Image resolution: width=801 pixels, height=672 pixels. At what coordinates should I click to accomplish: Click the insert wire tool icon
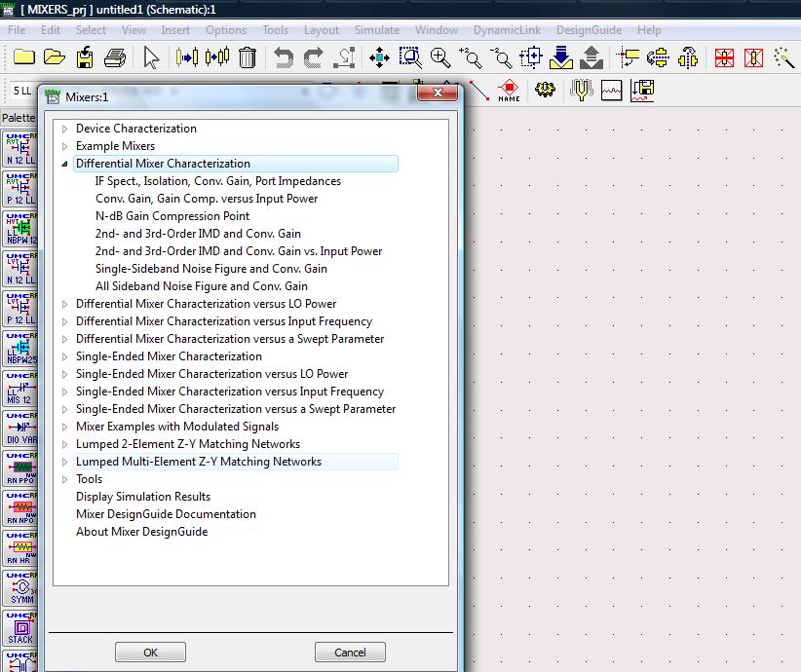tap(479, 91)
